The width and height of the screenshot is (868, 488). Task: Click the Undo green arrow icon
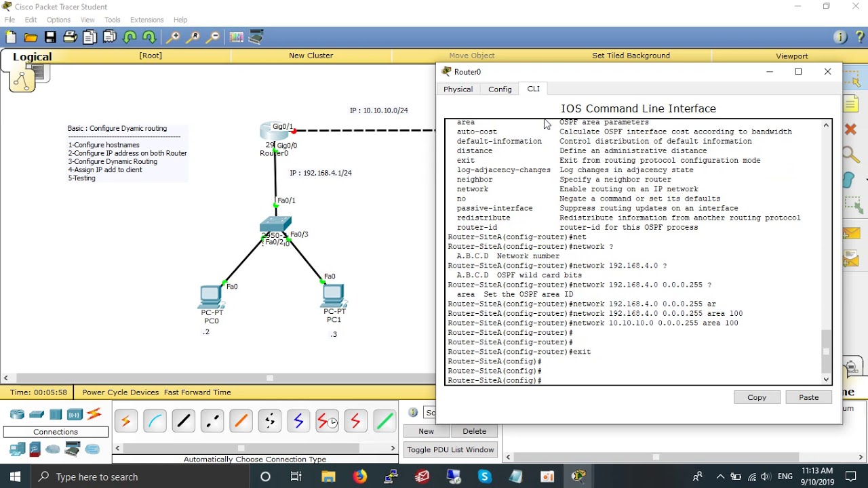pos(130,37)
